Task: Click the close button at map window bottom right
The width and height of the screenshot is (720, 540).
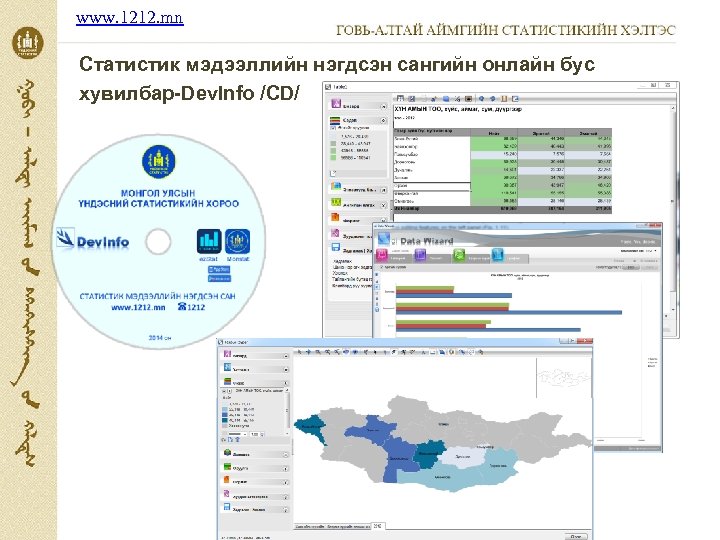Action: [x=576, y=536]
